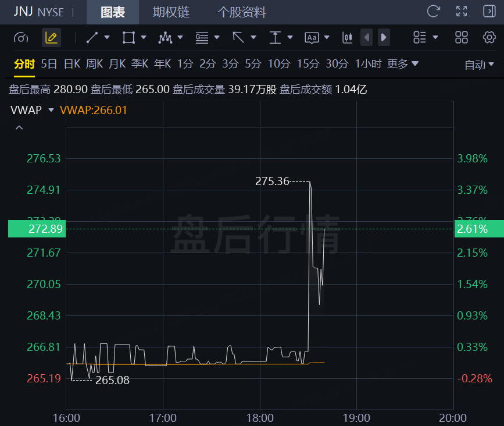Viewport: 504px width, 426px height.
Task: Click 盘后成交量 39.17万股 value
Action: pyautogui.click(x=252, y=89)
